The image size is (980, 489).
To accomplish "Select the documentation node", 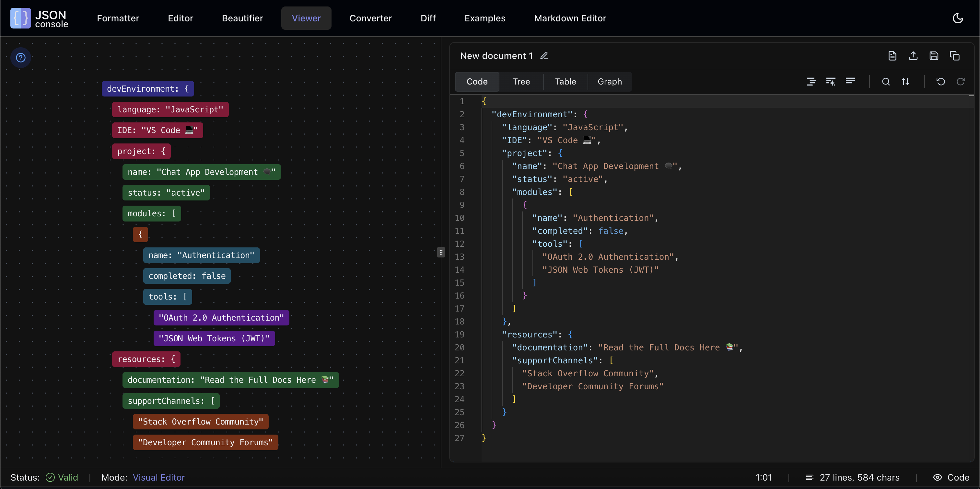I will pyautogui.click(x=230, y=380).
